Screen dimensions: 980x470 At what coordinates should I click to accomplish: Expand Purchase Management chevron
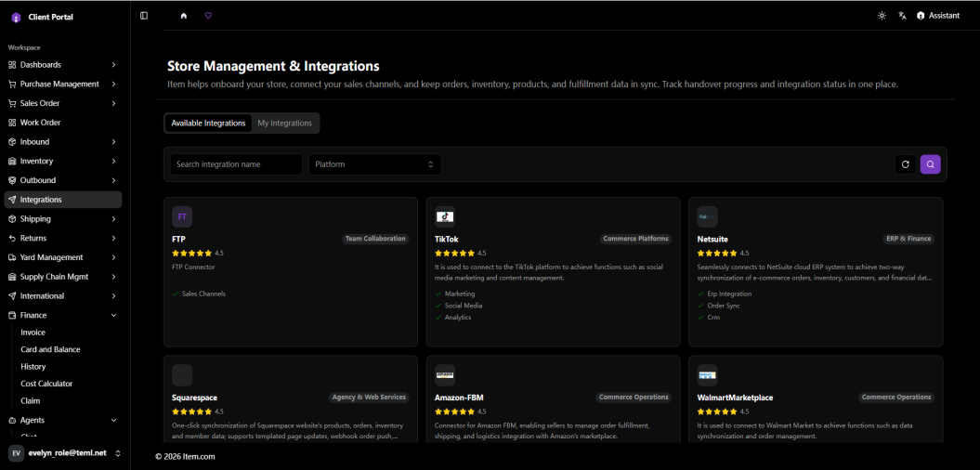click(x=113, y=84)
